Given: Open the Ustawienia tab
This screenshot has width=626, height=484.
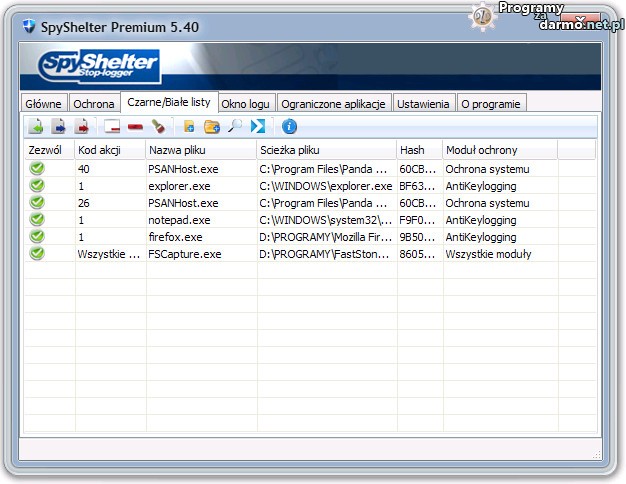Looking at the screenshot, I should (423, 104).
